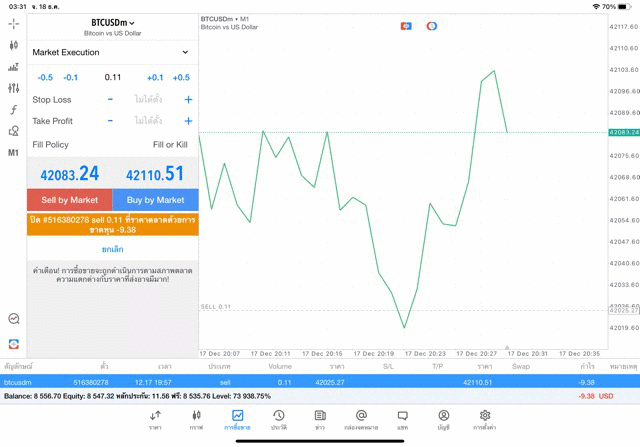The width and height of the screenshot is (640, 447).
Task: Open the History tab clock icon
Action: coord(279,419)
